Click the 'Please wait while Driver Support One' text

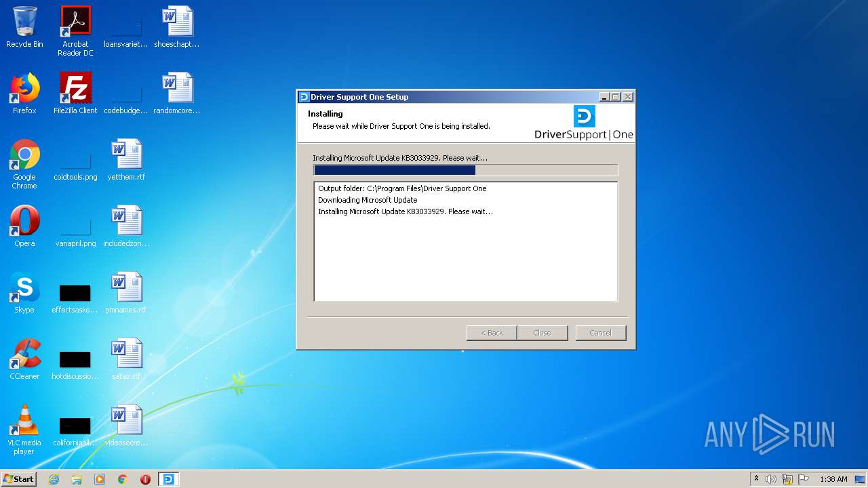click(401, 126)
